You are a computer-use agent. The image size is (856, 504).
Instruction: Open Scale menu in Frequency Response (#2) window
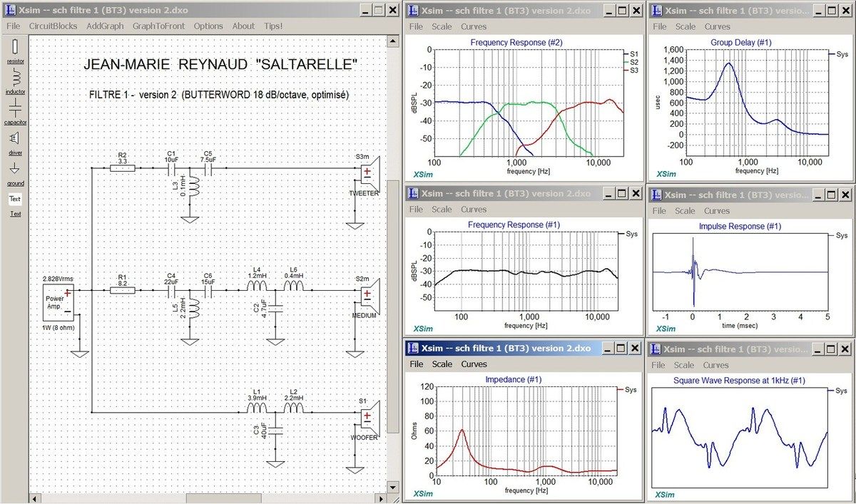[442, 26]
